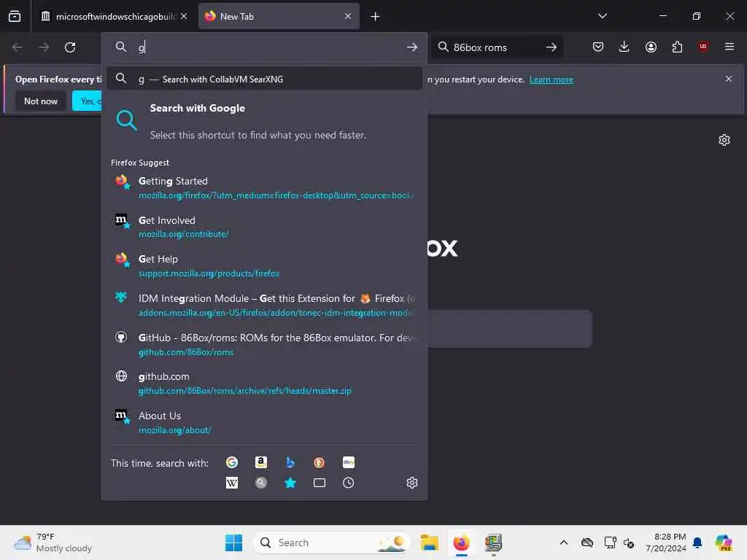Screen dimensions: 747x560
Task: Open the Extensions puzzle icon
Action: coord(677,47)
